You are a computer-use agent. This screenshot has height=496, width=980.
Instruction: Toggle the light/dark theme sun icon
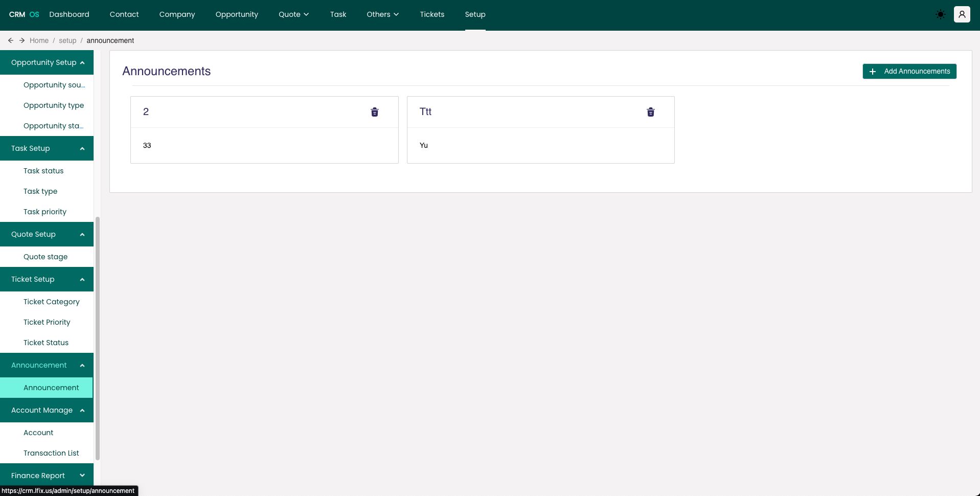(940, 14)
